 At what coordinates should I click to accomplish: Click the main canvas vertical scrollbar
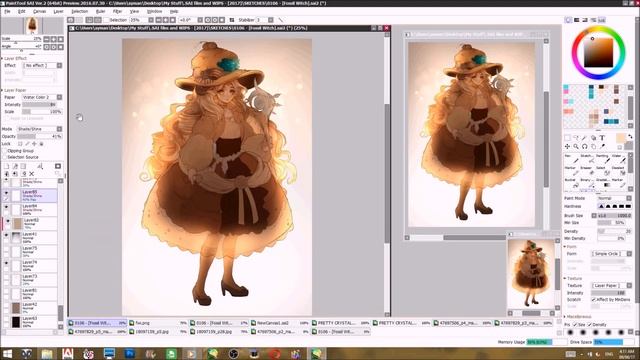(x=387, y=174)
